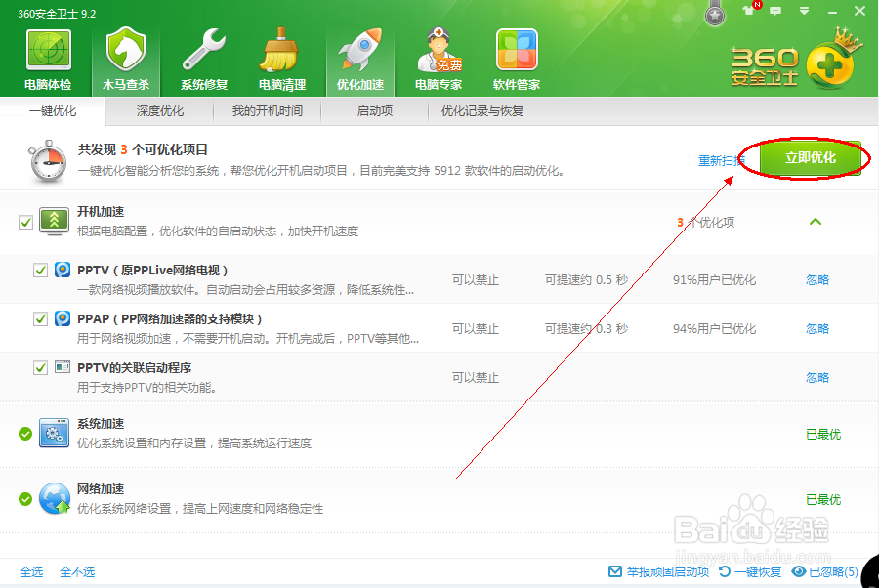Switch to 优化记录与恢复 tab
This screenshot has width=879, height=588.
[482, 111]
